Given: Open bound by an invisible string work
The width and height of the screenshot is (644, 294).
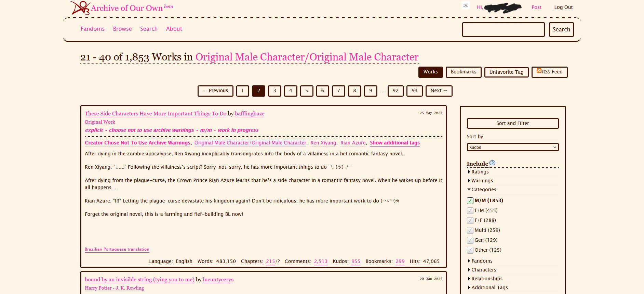Looking at the screenshot, I should 139,280.
